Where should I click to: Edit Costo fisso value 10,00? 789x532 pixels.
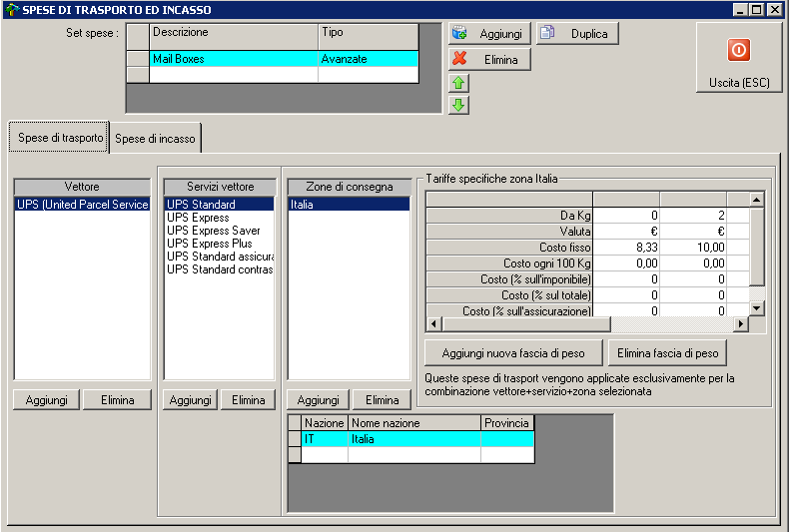[693, 247]
